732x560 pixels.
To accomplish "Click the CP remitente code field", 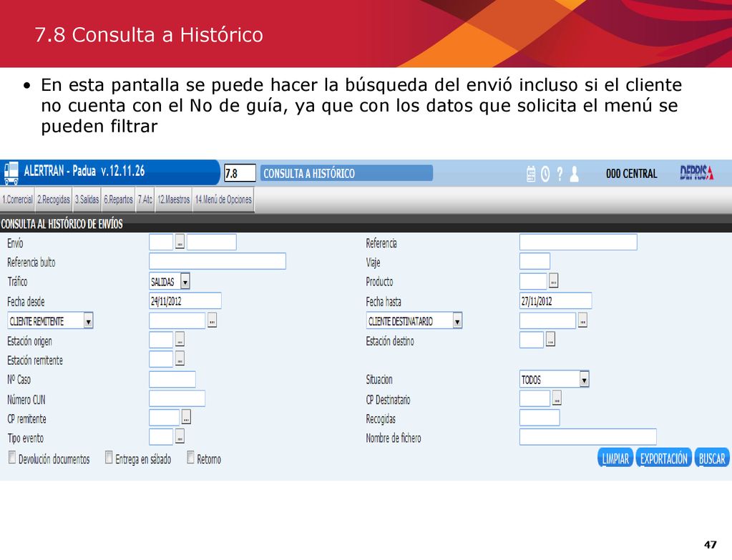I will click(165, 417).
